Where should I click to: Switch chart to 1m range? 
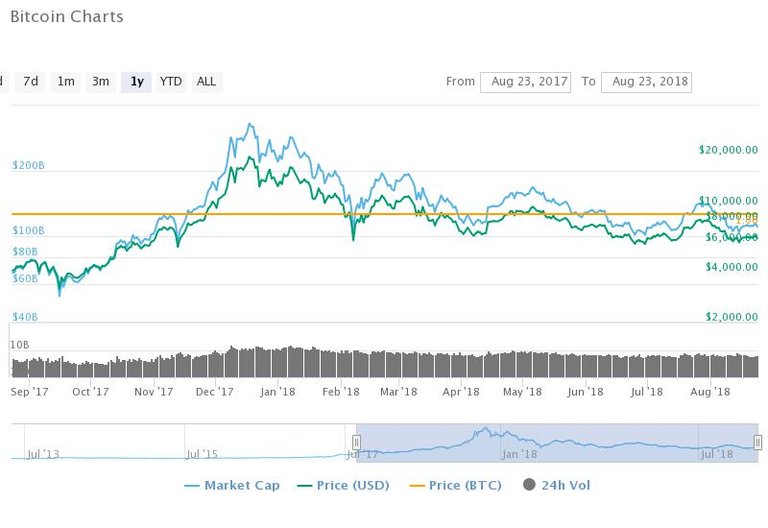[65, 81]
